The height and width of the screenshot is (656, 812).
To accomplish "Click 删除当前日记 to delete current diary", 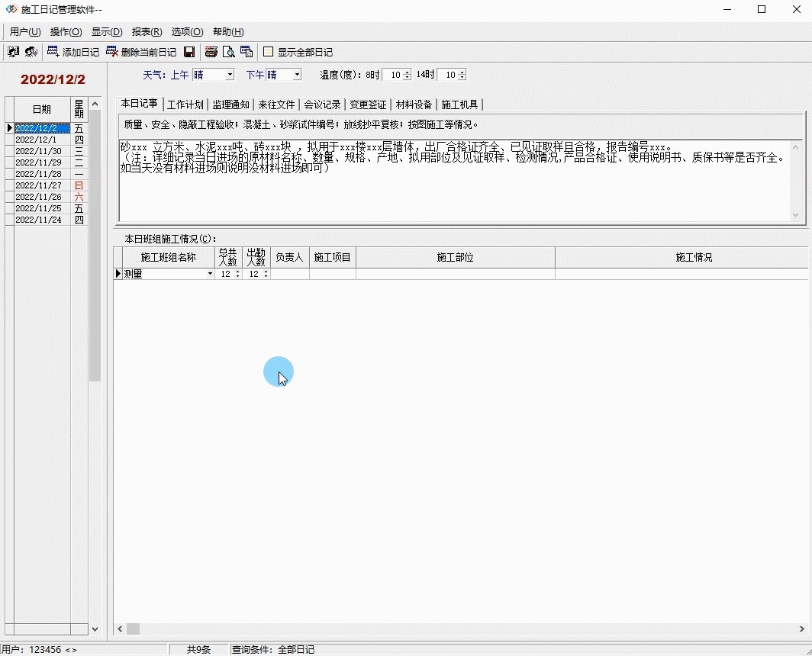I will pyautogui.click(x=141, y=52).
